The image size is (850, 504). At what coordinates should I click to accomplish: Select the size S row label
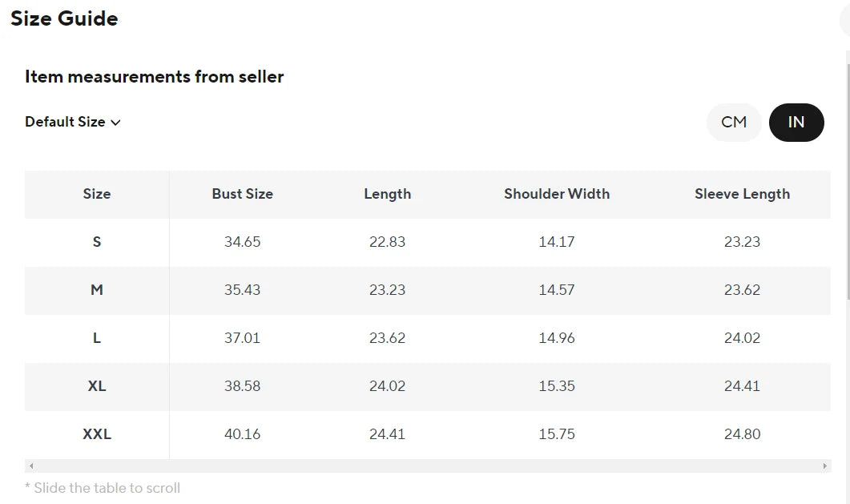click(97, 242)
